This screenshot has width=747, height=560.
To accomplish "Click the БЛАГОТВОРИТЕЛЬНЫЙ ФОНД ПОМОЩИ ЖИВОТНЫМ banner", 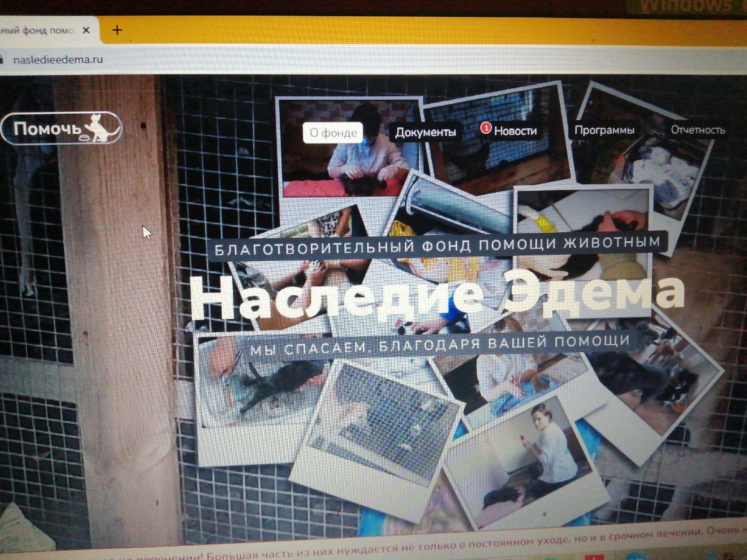I will tap(438, 244).
